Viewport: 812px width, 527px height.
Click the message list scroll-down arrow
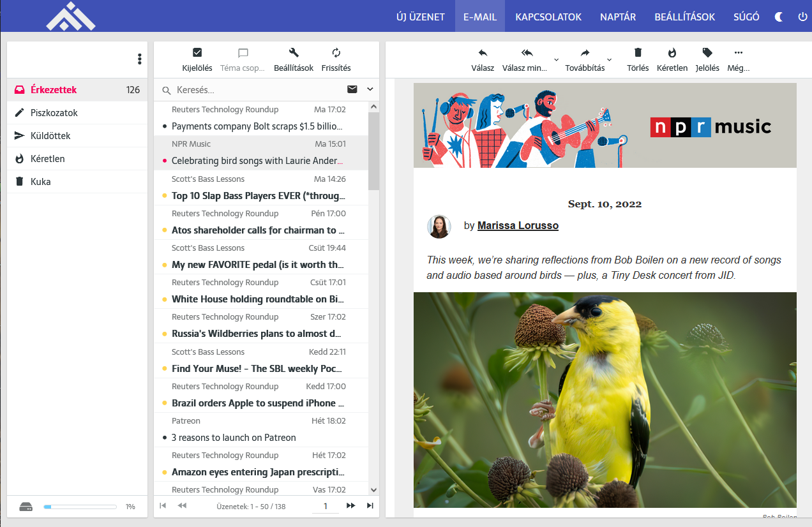tap(373, 490)
